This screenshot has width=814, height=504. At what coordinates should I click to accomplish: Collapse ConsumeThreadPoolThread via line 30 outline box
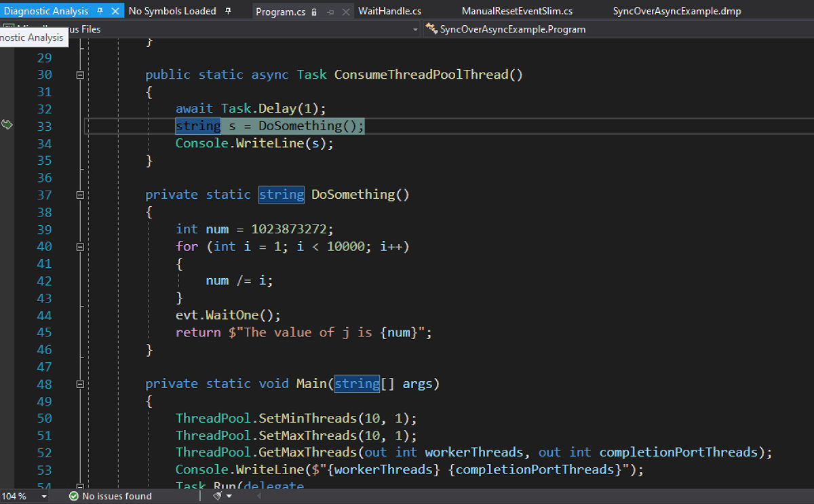tap(79, 75)
